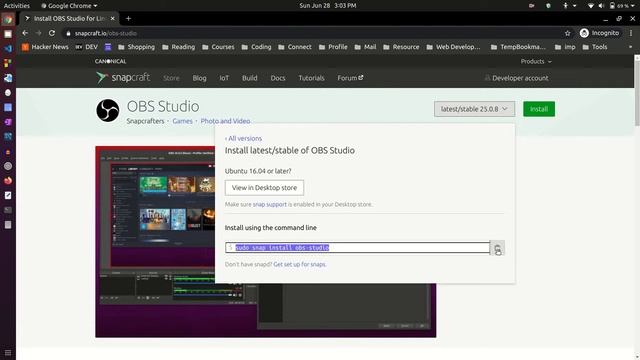Close the Install OBS Studio tab
Screen dimensions: 640x360
(x=113, y=18)
